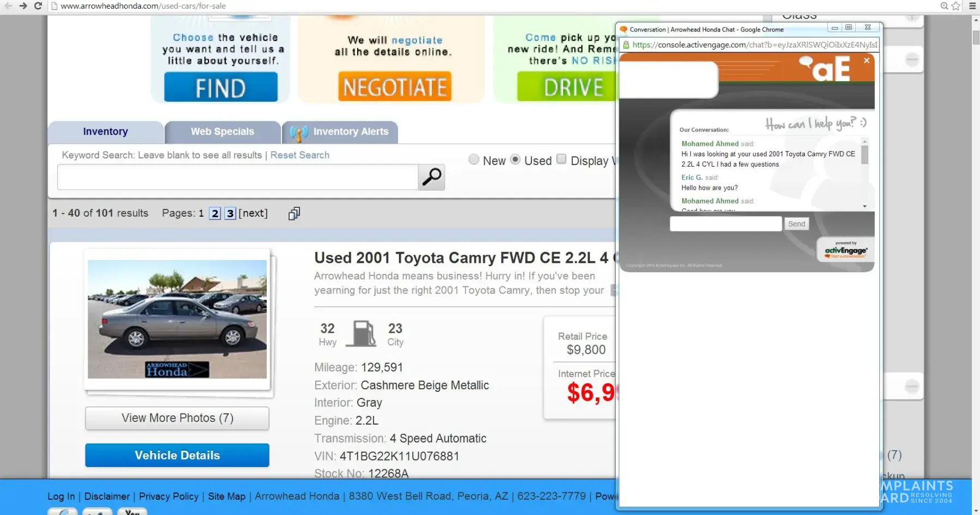980x515 pixels.
Task: Click the Log In footer link
Action: tap(61, 496)
